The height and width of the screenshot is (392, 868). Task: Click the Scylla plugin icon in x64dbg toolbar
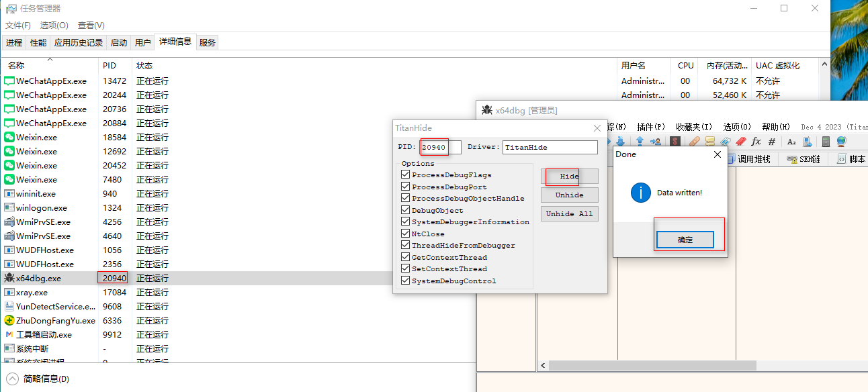675,141
